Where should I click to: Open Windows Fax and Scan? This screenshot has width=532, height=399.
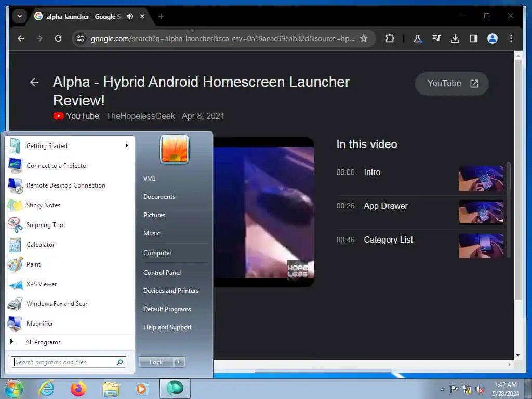(69, 303)
